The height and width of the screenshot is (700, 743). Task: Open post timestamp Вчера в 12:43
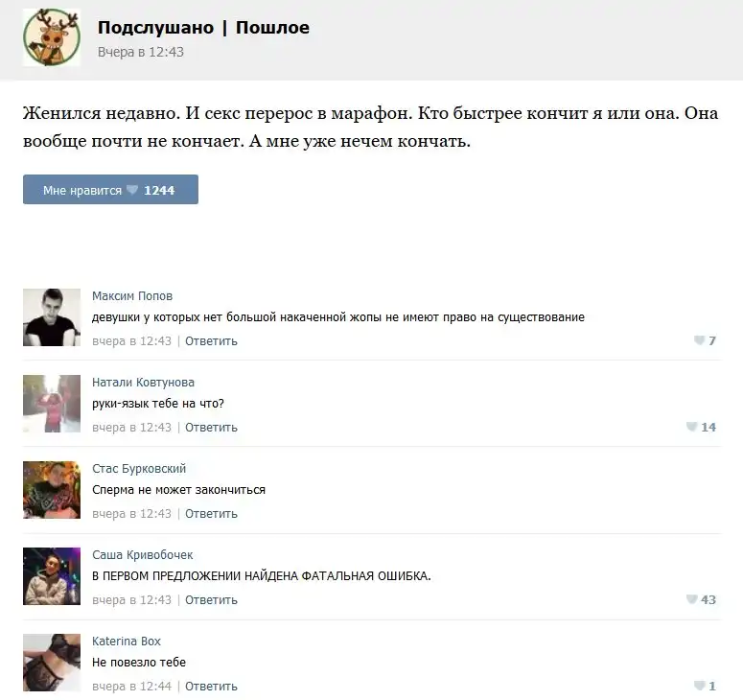pyautogui.click(x=141, y=52)
